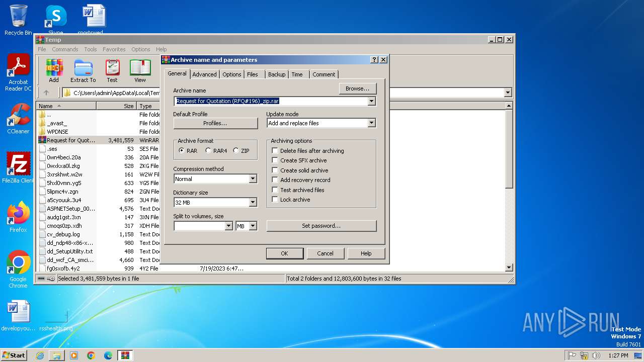Open Chrome from the taskbar
644x362 pixels.
(x=91, y=355)
